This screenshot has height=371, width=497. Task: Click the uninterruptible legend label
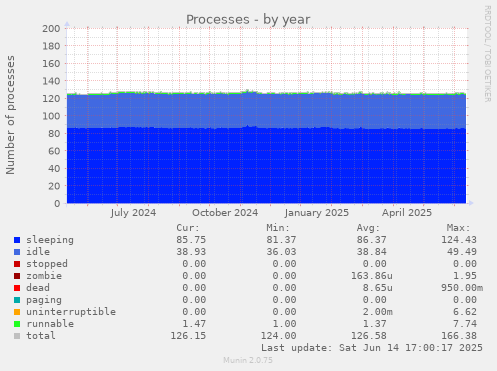tap(71, 312)
